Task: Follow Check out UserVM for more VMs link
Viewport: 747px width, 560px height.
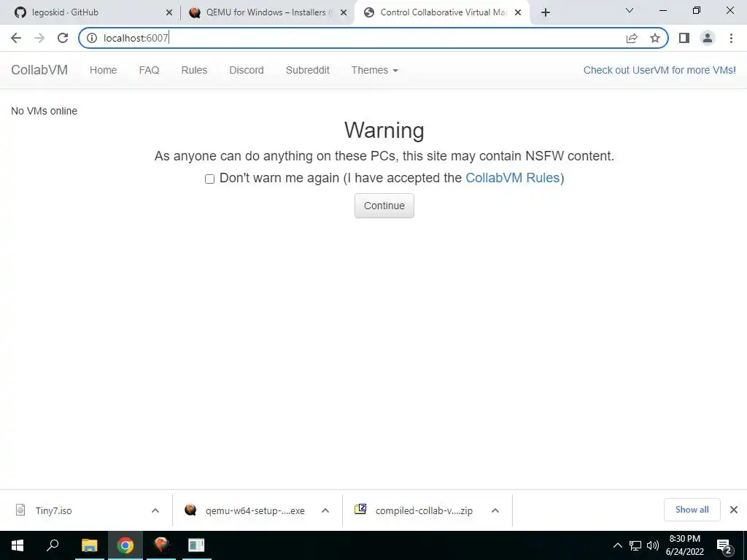Action: tap(659, 70)
